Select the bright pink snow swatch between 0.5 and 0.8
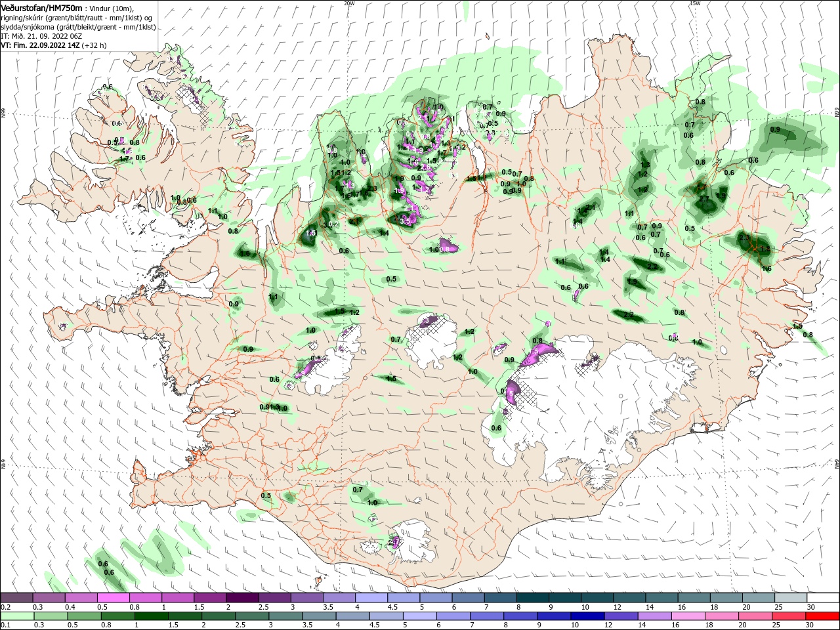Viewport: 840px width, 630px height. 113,597
